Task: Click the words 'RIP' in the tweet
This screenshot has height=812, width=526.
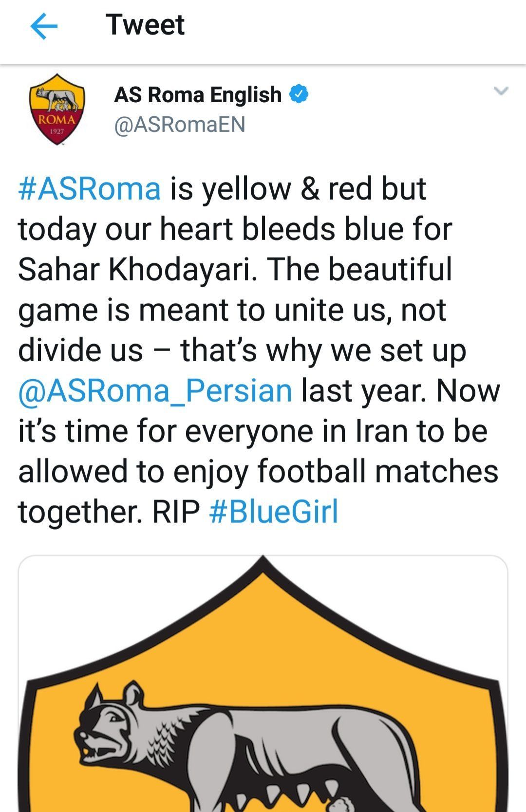Action: (x=176, y=512)
